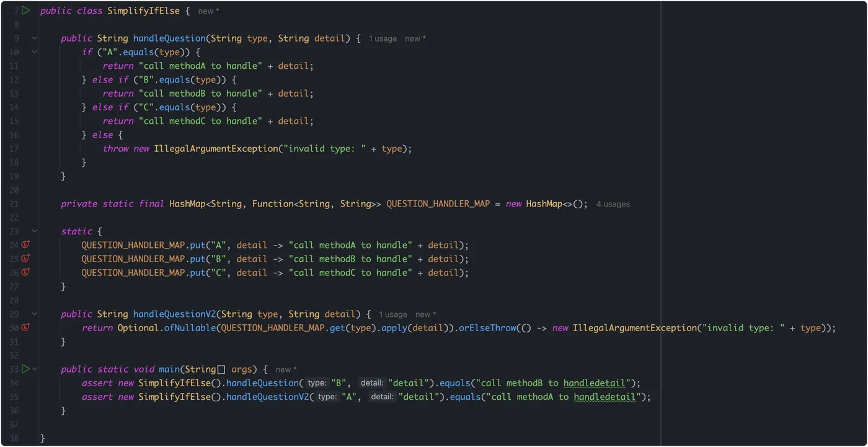The image size is (868, 447).
Task: Click the SimplifyIfElse class name on line 7
Action: click(x=143, y=11)
